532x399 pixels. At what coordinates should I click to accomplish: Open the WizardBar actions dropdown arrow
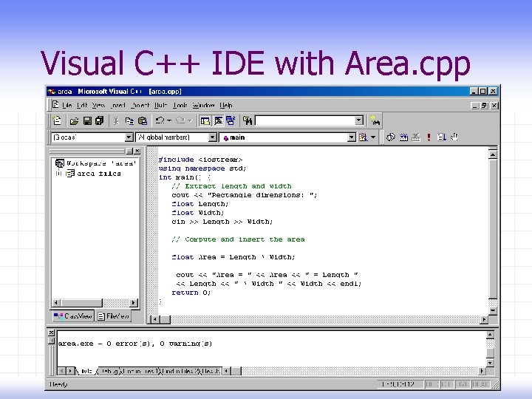(373, 137)
